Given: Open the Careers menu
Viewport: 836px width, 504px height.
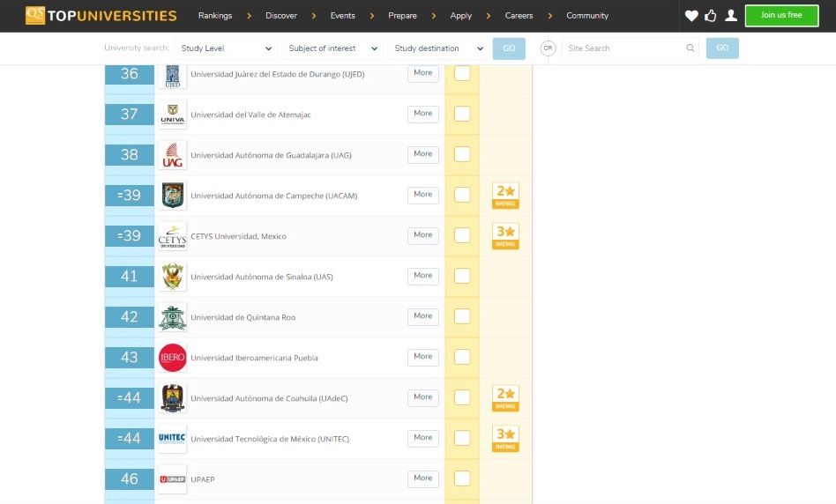Looking at the screenshot, I should click(519, 16).
